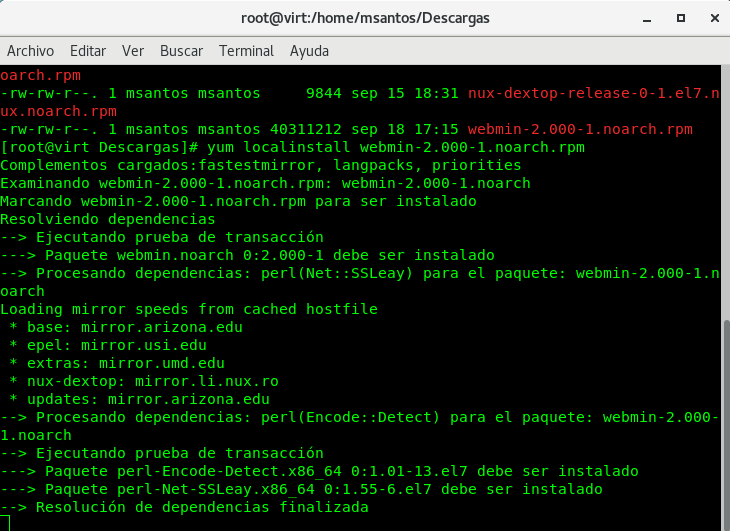Open the Ayuda menu
This screenshot has height=531, width=730.
coord(309,51)
